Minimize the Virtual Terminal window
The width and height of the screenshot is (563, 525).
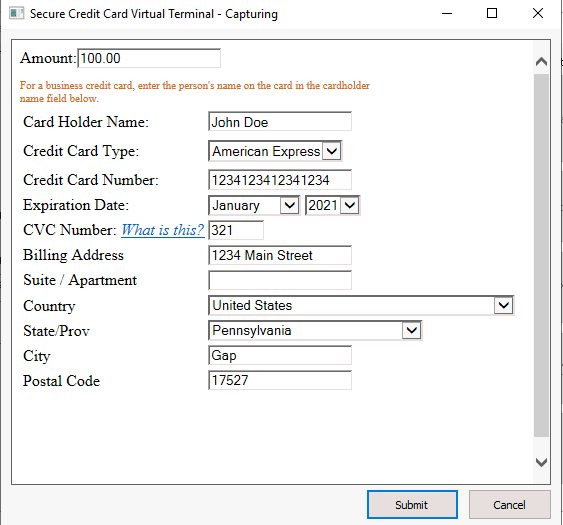(447, 14)
